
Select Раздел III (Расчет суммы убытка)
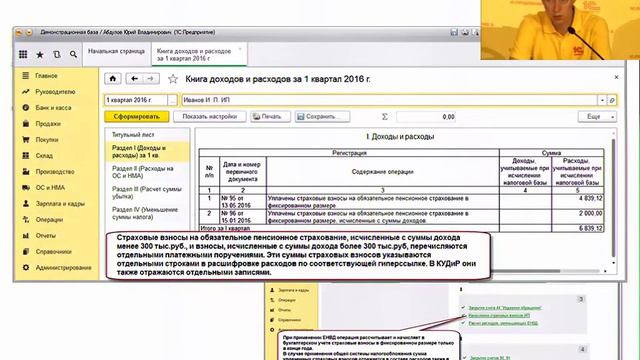pyautogui.click(x=147, y=193)
